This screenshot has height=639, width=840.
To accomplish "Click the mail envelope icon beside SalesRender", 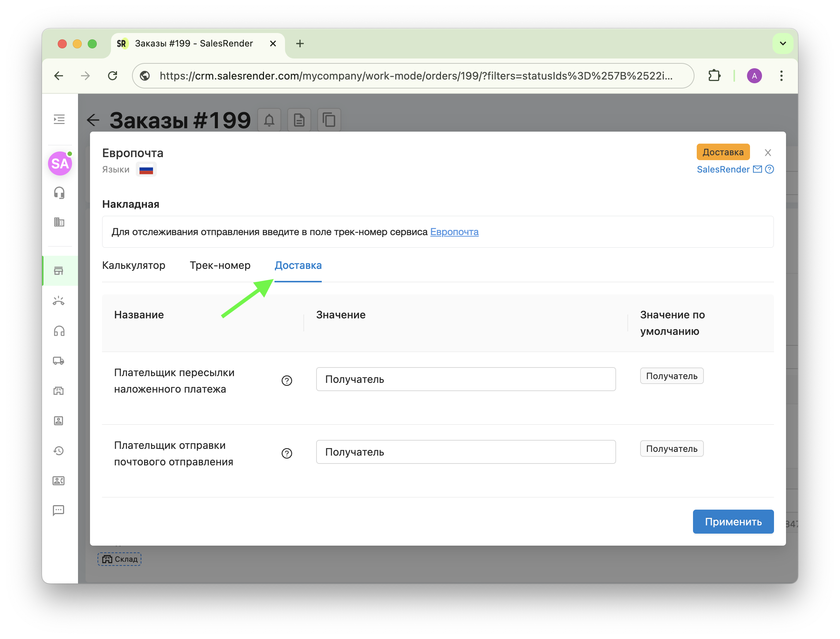I will tap(757, 169).
